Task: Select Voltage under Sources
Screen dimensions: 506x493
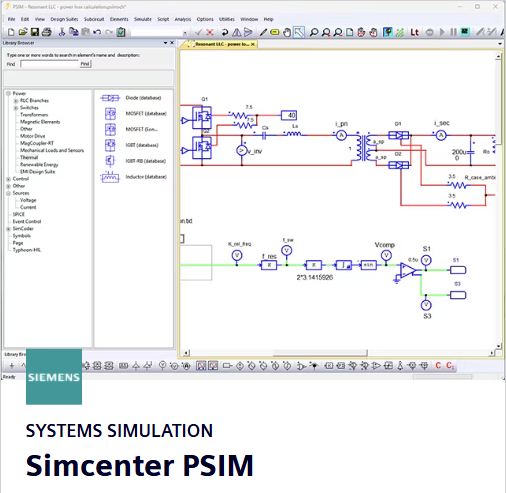Action: [x=28, y=200]
